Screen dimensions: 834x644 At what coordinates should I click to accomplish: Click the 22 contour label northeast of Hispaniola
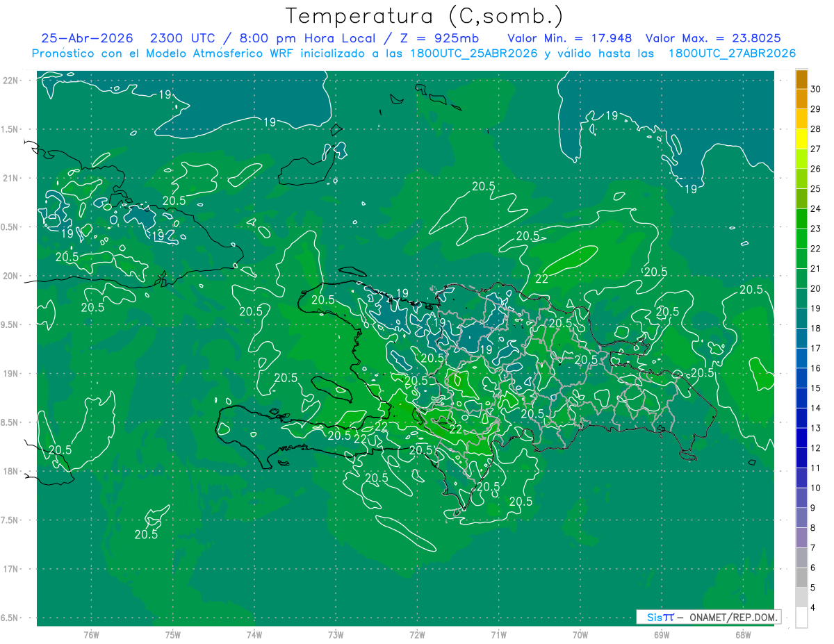tap(543, 278)
